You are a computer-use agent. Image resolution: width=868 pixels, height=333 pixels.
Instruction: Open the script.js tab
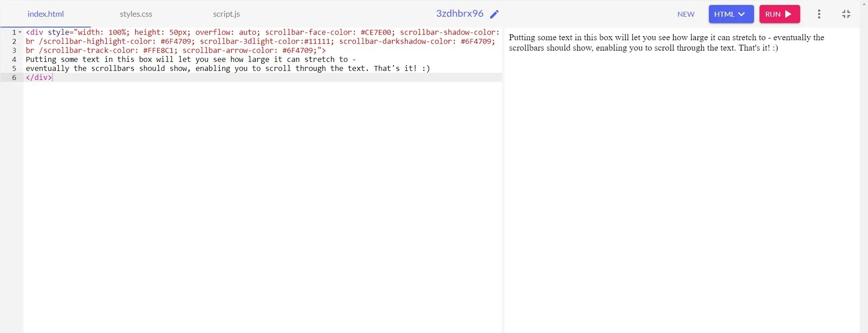pyautogui.click(x=226, y=14)
